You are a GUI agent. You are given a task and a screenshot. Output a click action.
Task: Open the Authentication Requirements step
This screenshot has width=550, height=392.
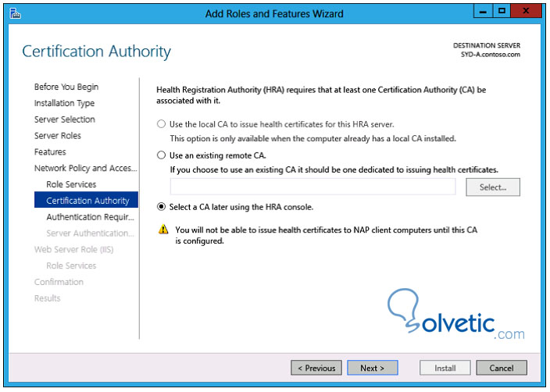point(90,217)
